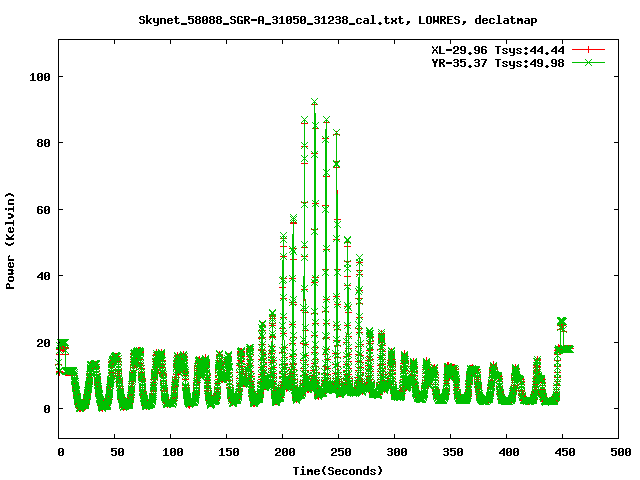The width and height of the screenshot is (640, 480).
Task: Click x-axis tick label 450
Action: coord(565,452)
